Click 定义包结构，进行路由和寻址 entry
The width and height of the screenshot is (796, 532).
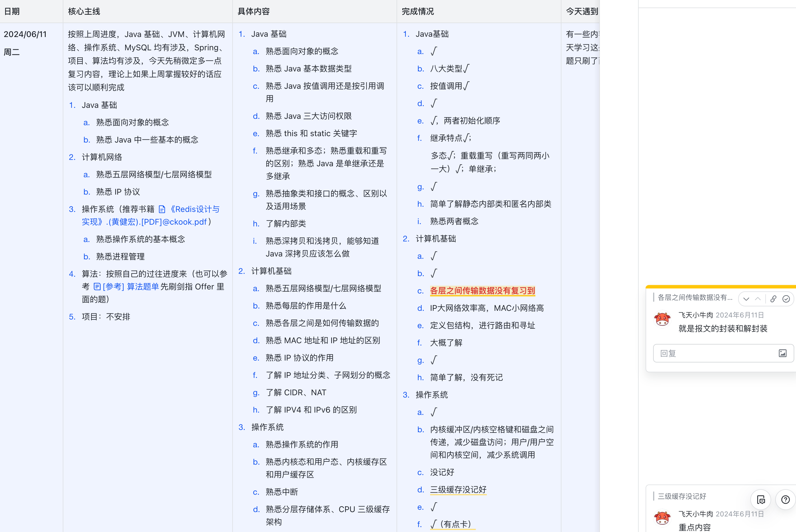pyautogui.click(x=482, y=325)
